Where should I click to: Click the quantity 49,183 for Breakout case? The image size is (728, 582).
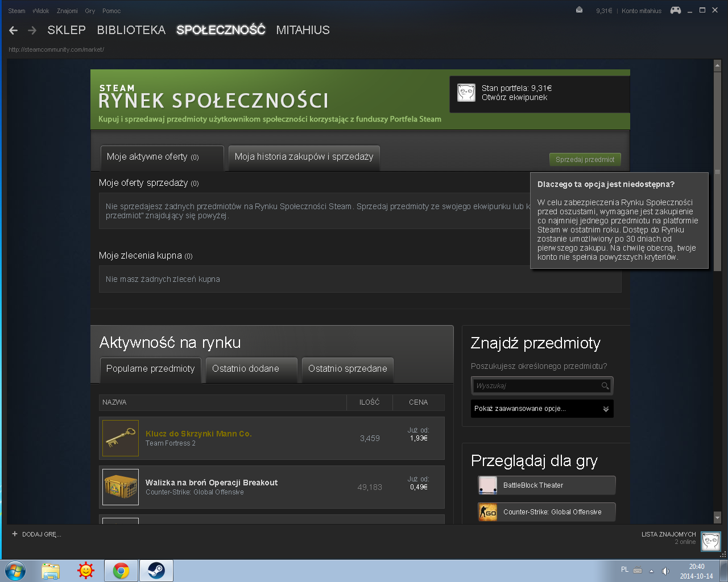[370, 487]
